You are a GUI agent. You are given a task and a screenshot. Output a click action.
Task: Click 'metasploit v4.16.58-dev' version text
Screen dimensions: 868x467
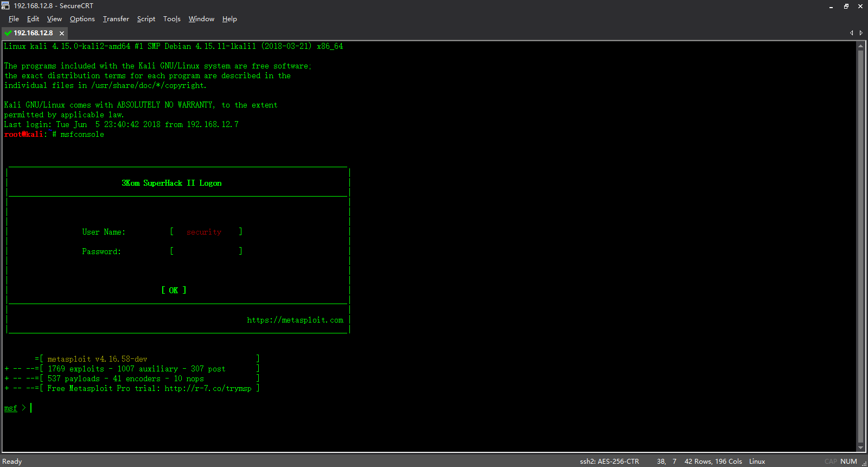pos(97,359)
